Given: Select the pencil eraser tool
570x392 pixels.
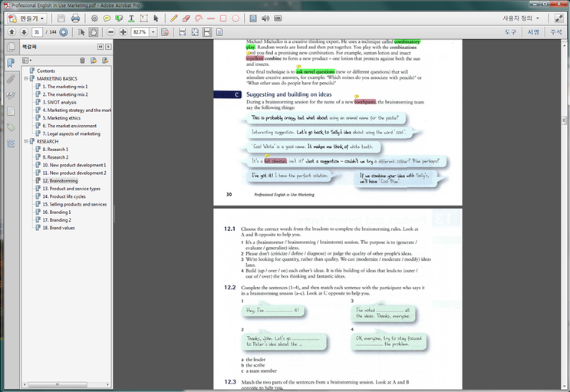Looking at the screenshot, I should click(x=186, y=18).
